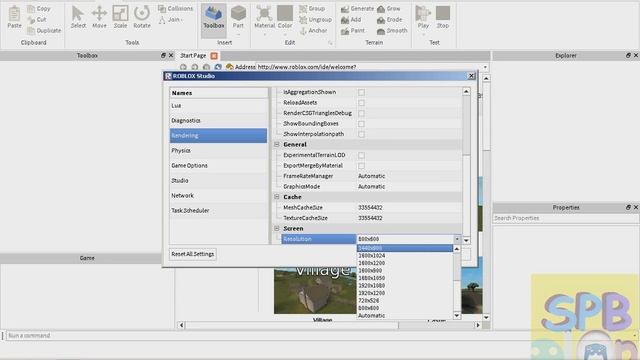The width and height of the screenshot is (640, 360).
Task: Toggle Collisions in Tools group
Action: 176,9
